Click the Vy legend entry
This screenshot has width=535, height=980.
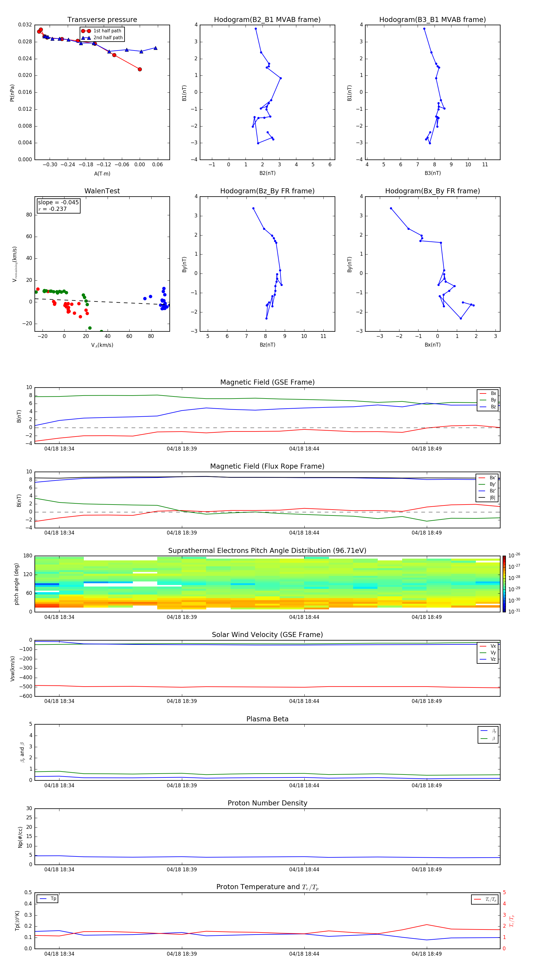488,652
